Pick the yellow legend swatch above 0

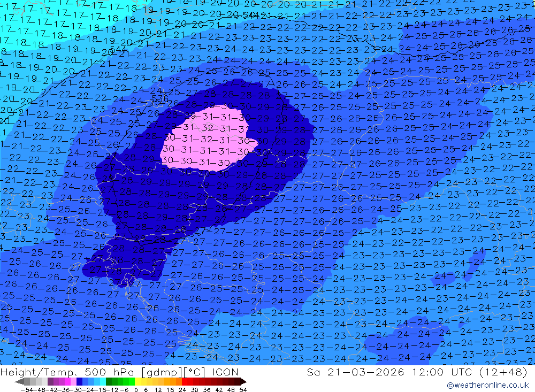[x=137, y=382]
